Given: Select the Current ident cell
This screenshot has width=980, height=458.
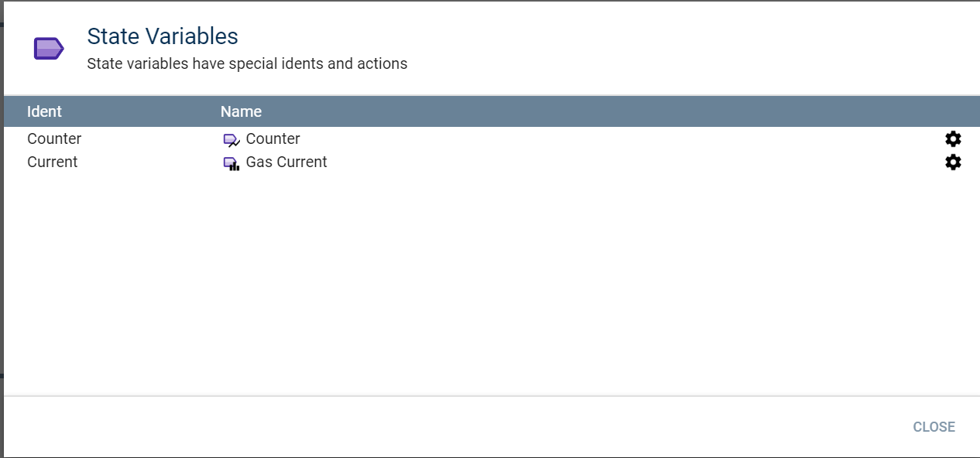Looking at the screenshot, I should [53, 162].
